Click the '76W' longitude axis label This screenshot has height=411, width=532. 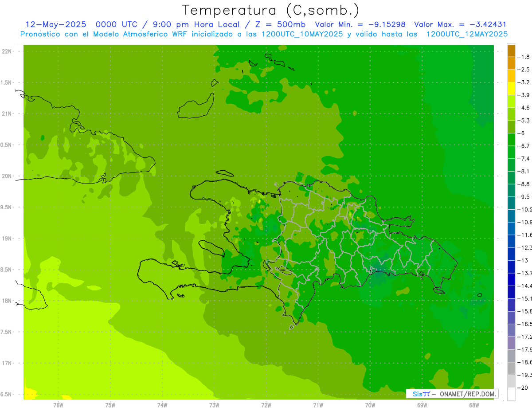pyautogui.click(x=58, y=405)
